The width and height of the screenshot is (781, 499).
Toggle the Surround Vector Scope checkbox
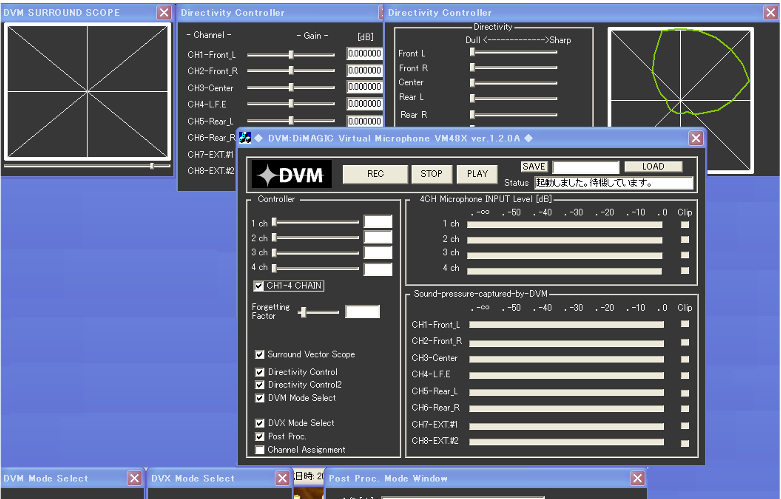point(260,354)
